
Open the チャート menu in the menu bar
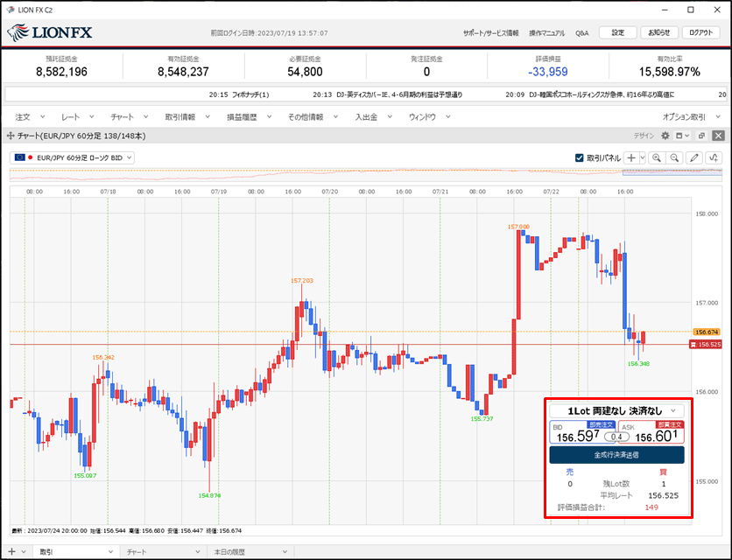pos(130,116)
